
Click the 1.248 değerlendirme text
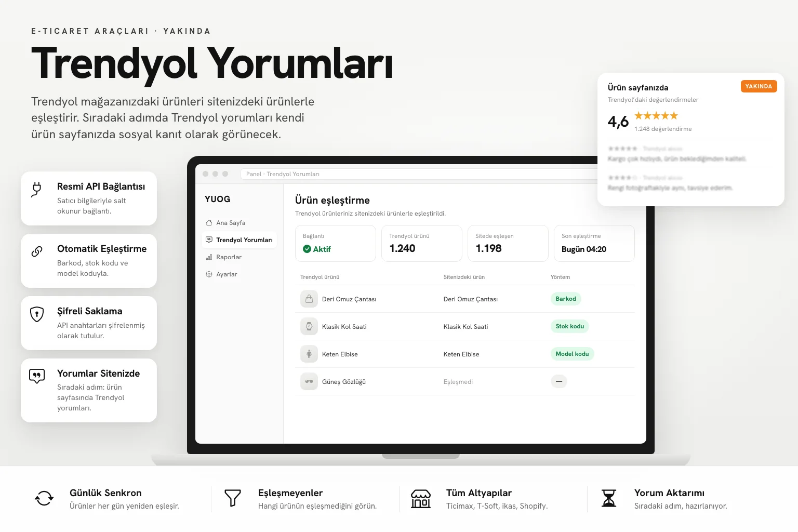coord(663,129)
